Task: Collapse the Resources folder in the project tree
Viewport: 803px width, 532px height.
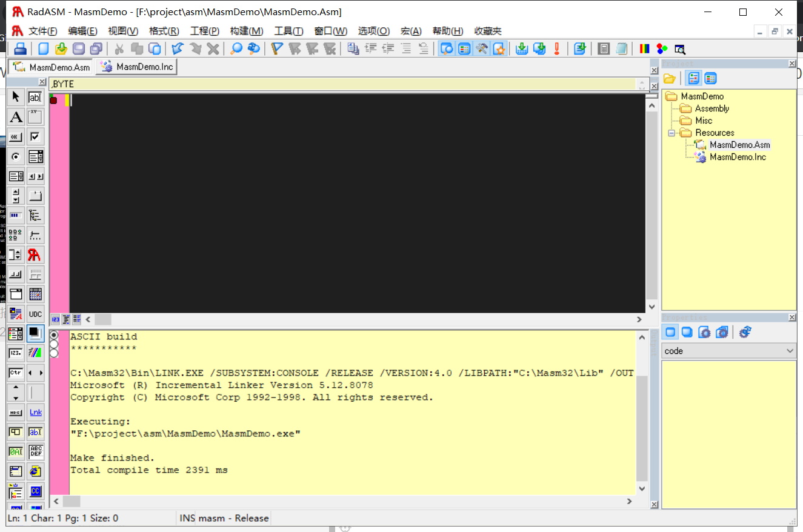Action: click(x=671, y=133)
